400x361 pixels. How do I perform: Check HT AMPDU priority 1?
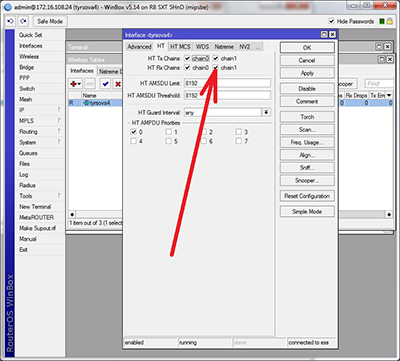coord(168,132)
